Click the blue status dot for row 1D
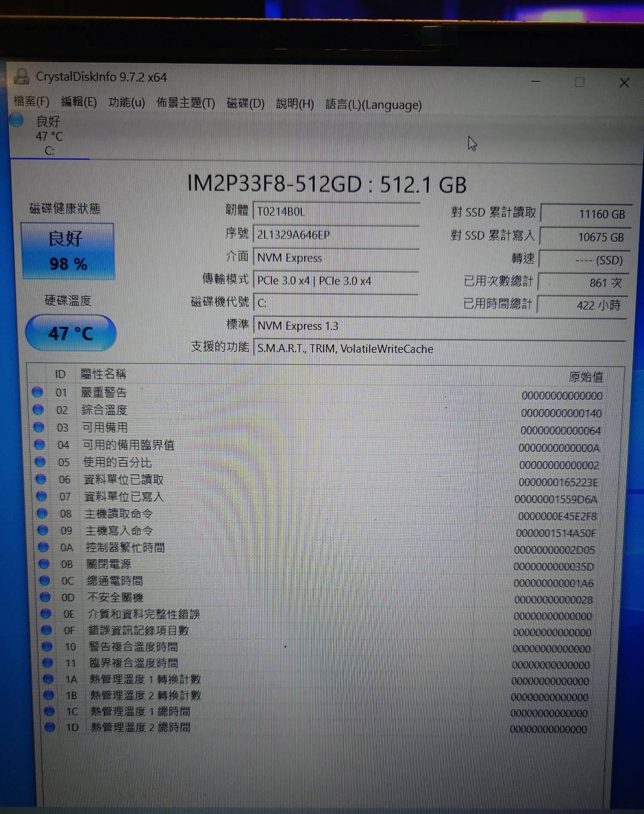The image size is (644, 814). [50, 727]
